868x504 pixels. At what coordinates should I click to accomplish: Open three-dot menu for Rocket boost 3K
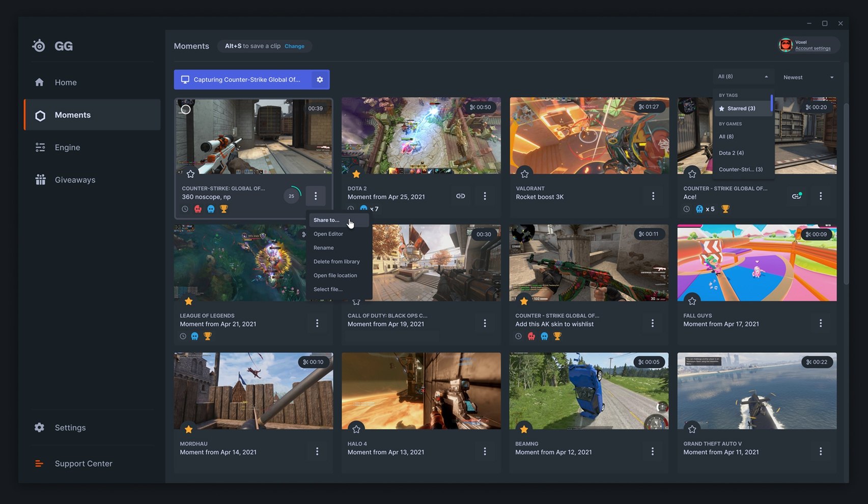[x=653, y=196]
